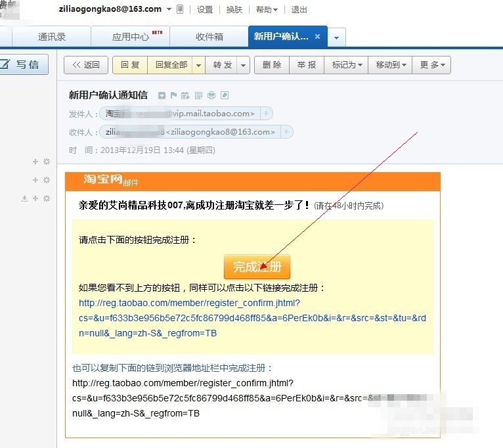Click 回复全部 to reply all

coord(171,65)
